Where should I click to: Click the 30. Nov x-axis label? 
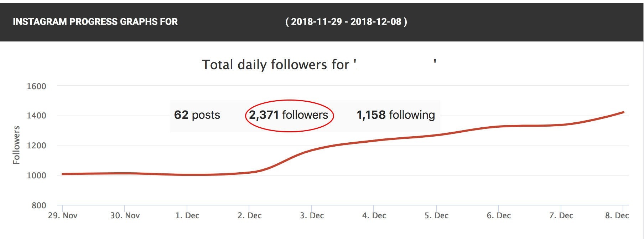(125, 215)
